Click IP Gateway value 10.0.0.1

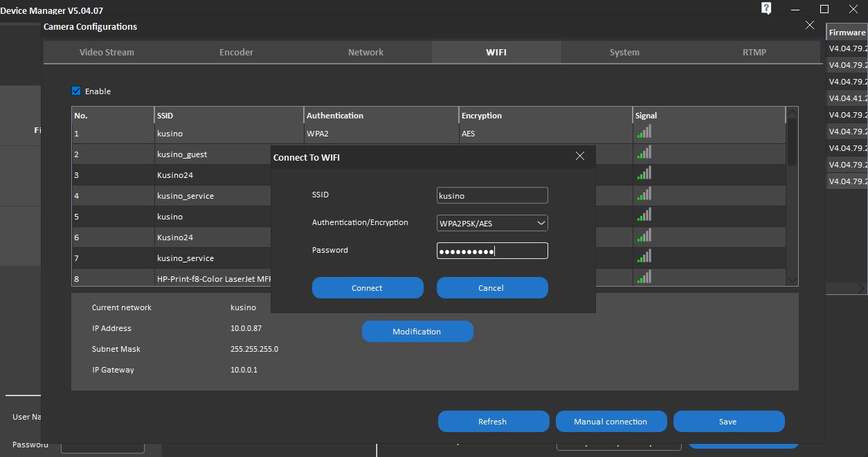click(244, 370)
